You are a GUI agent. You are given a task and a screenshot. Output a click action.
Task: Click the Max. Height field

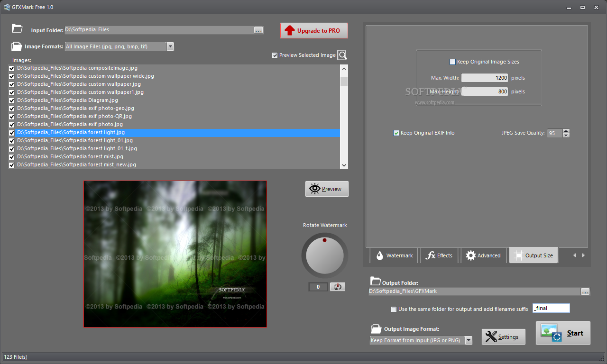pyautogui.click(x=485, y=91)
